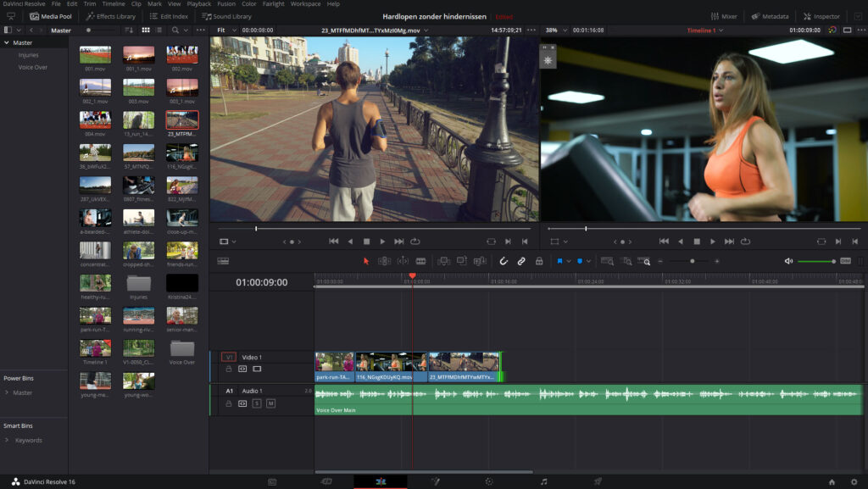Click the green audio volume slider

pos(816,261)
